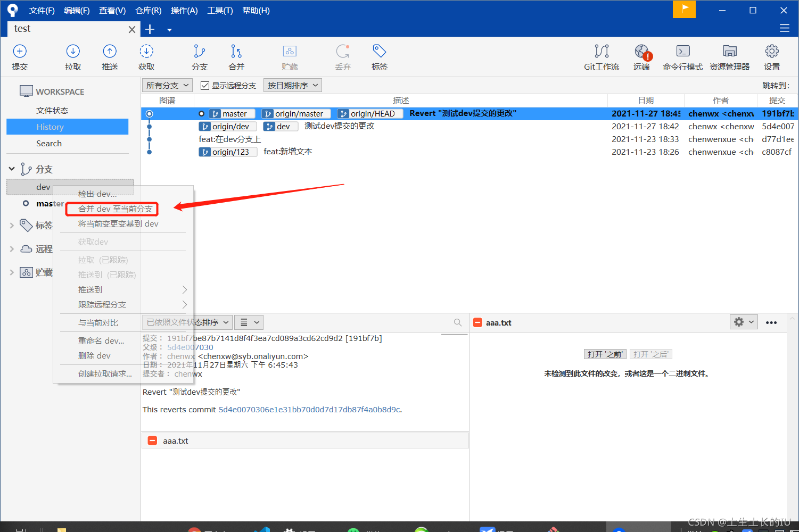Click the 日期 column header
The width and height of the screenshot is (799, 532).
click(x=646, y=101)
